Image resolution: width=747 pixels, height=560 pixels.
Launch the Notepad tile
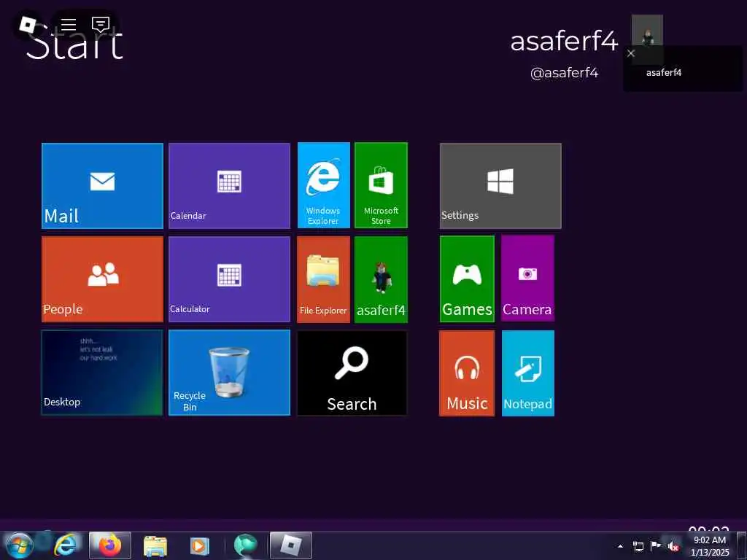pyautogui.click(x=528, y=373)
